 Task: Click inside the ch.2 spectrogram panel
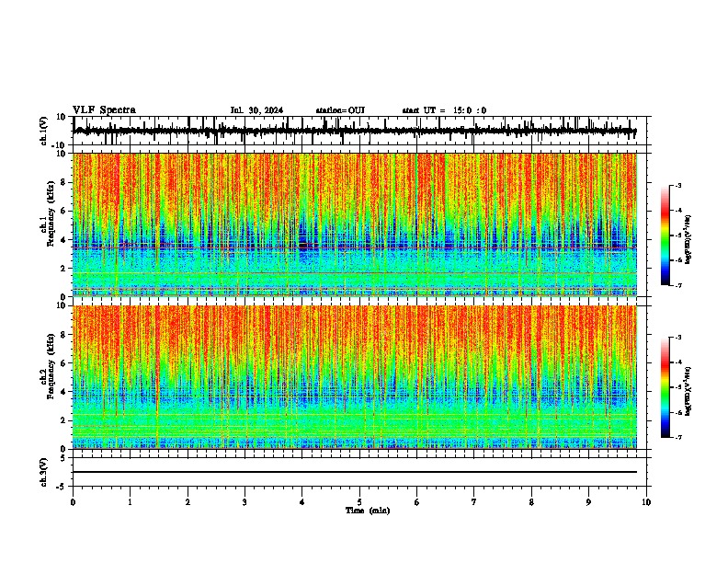pyautogui.click(x=355, y=377)
